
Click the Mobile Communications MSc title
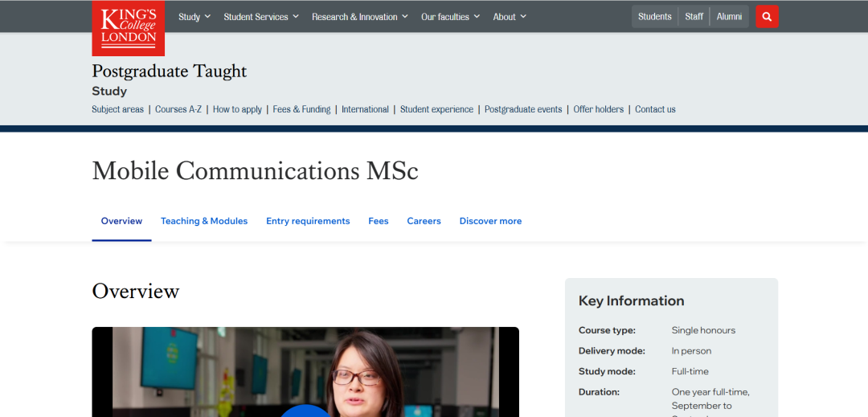click(x=256, y=171)
